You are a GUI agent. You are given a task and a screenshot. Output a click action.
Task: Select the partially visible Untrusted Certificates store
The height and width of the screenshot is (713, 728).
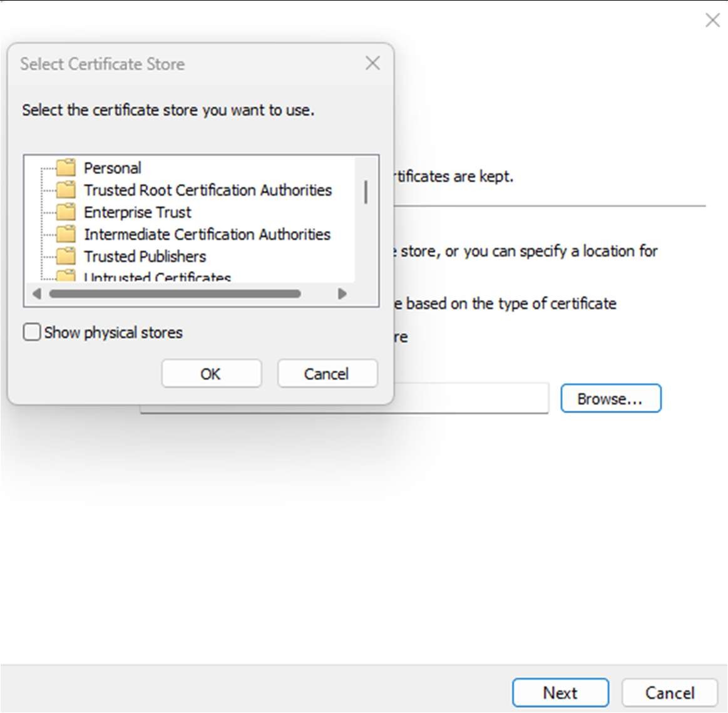[x=157, y=277]
